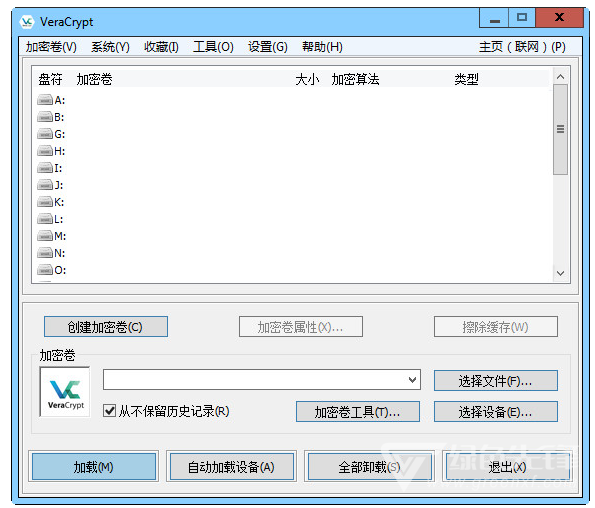
Task: Select the O: drive slot icon
Action: tap(45, 270)
